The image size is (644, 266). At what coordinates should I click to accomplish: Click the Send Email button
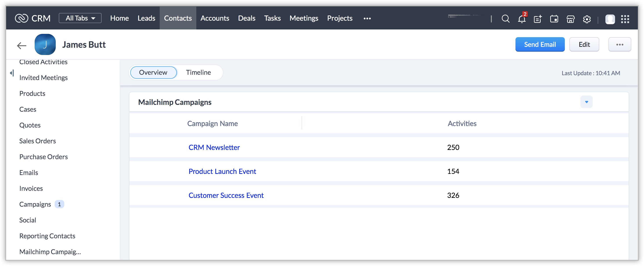coord(540,44)
